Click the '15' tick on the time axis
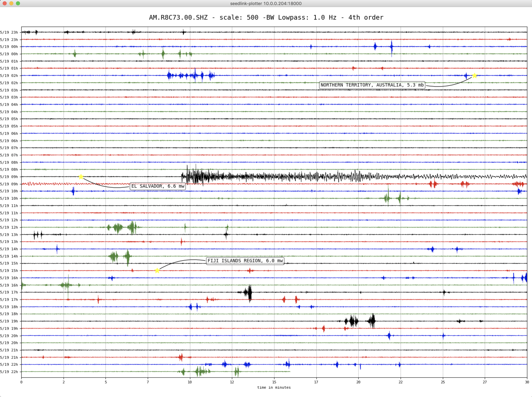The image size is (532, 397). pos(274,382)
